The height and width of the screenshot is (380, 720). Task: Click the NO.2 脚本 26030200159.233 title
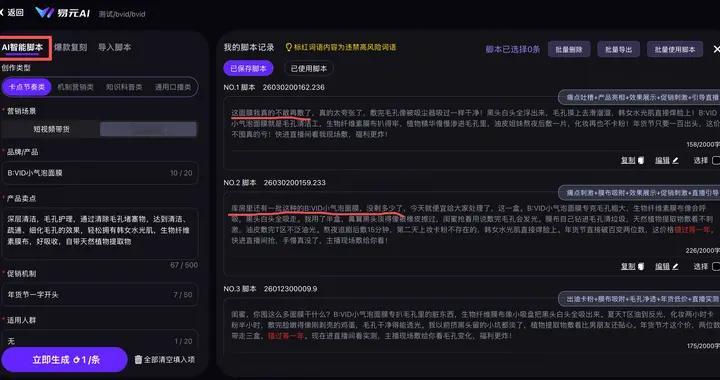[275, 183]
